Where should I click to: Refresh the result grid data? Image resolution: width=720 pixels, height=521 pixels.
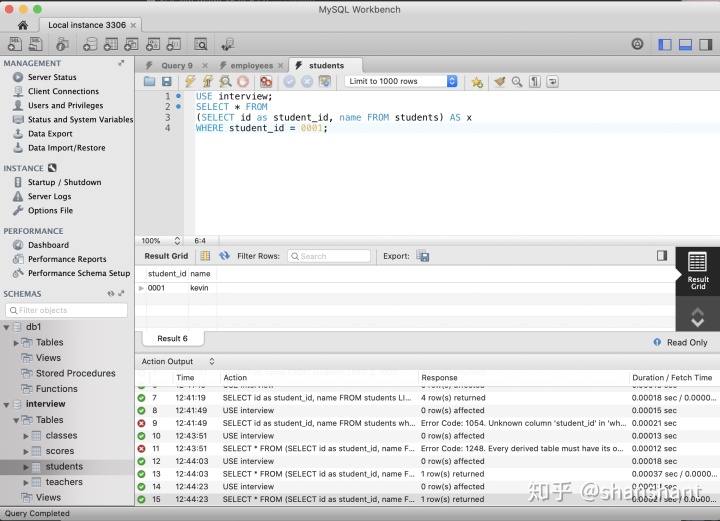[224, 256]
